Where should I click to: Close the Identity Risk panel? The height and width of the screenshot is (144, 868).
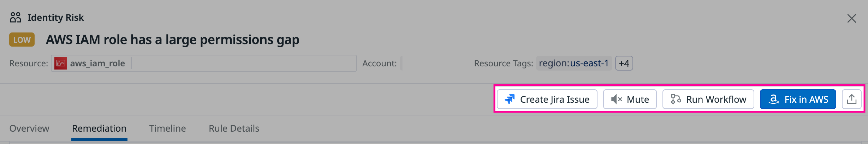pos(851,18)
